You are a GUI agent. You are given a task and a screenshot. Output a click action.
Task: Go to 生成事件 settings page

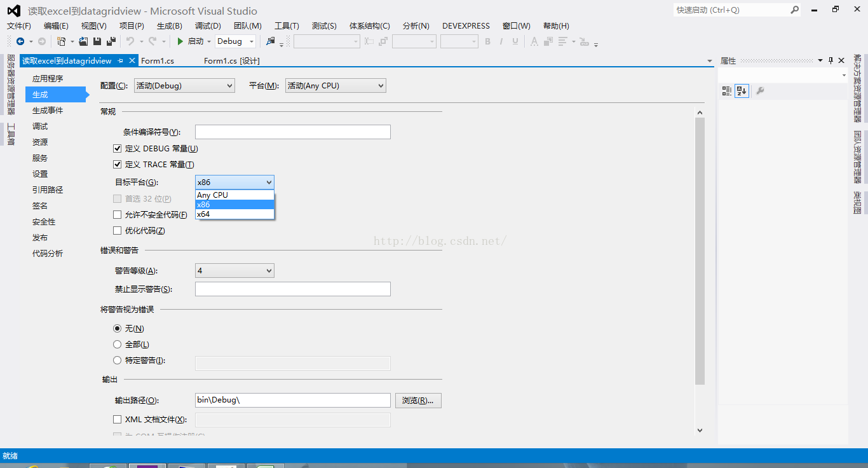click(48, 110)
